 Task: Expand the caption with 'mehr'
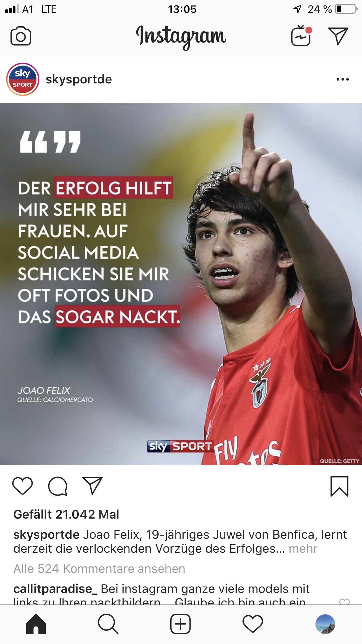303,549
